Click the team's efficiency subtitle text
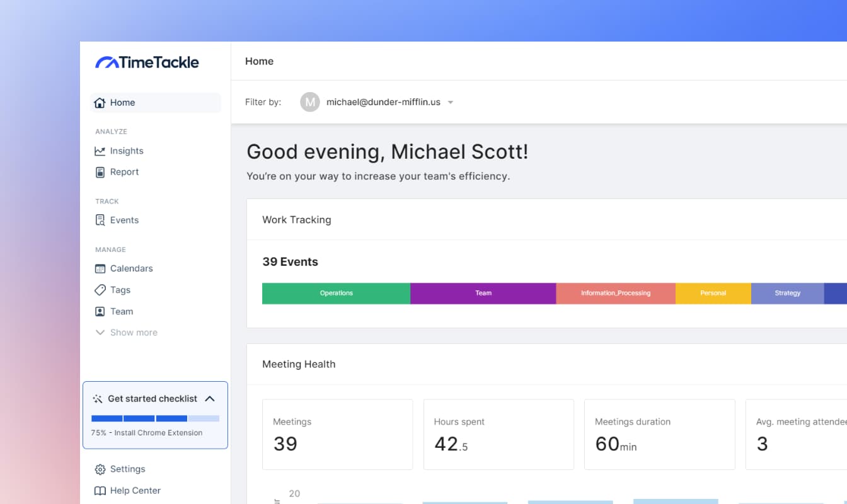 pyautogui.click(x=378, y=176)
